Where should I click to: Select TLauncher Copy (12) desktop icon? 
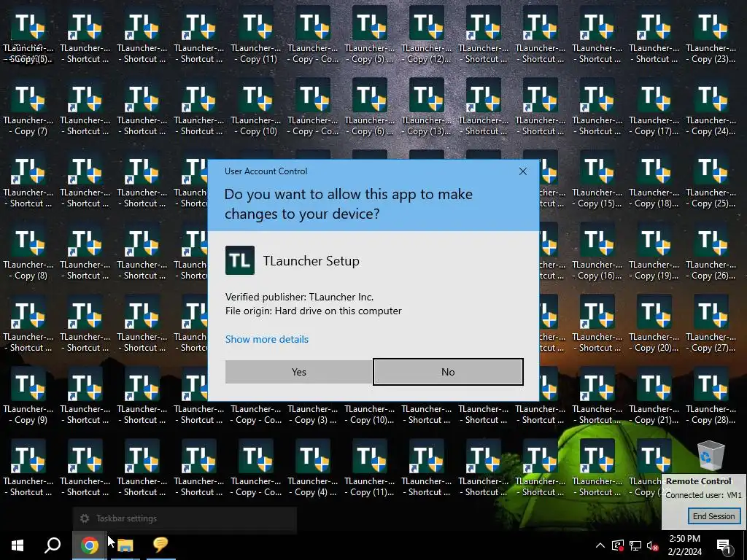tap(426, 36)
